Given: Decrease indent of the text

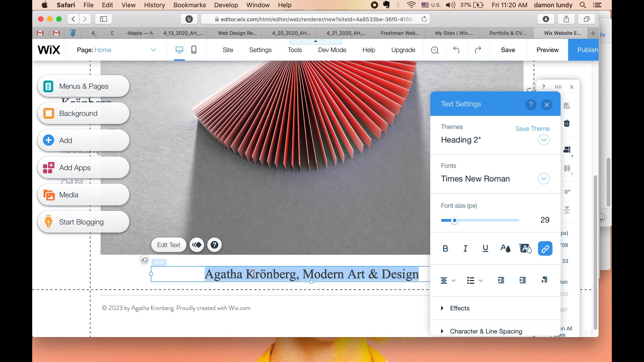Looking at the screenshot, I should (x=501, y=280).
